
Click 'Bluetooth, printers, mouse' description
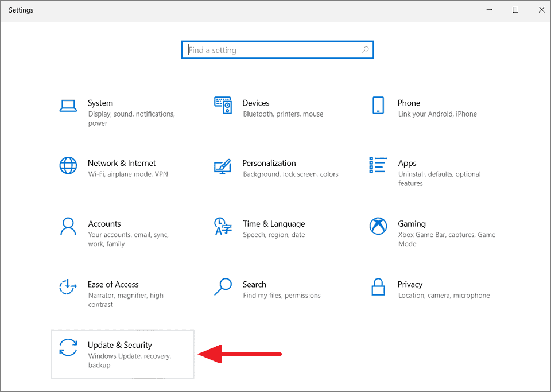coord(283,114)
